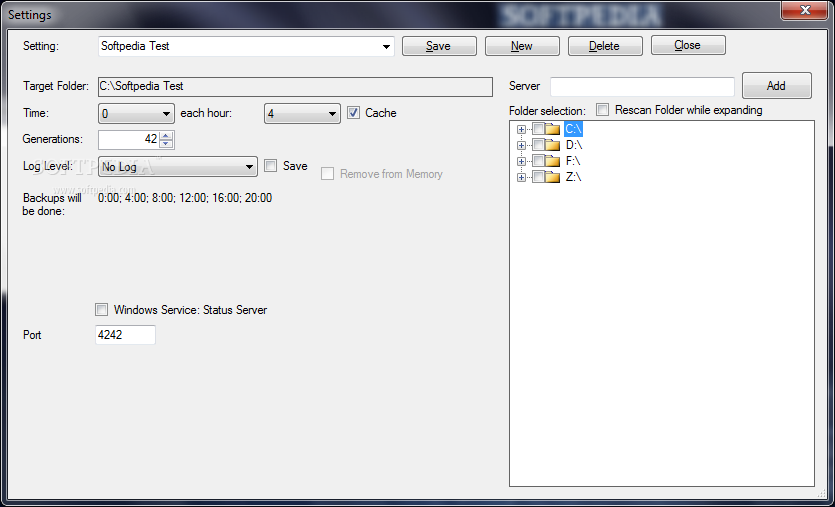Decrease Generations with the down arrow
Image resolution: width=835 pixels, height=507 pixels.
click(x=166, y=143)
